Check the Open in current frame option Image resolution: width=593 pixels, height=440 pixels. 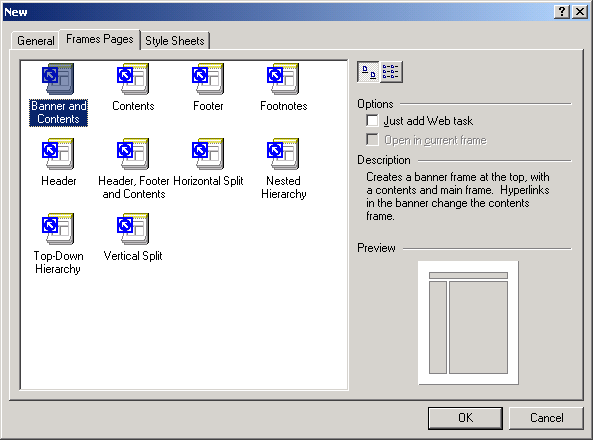coord(372,140)
